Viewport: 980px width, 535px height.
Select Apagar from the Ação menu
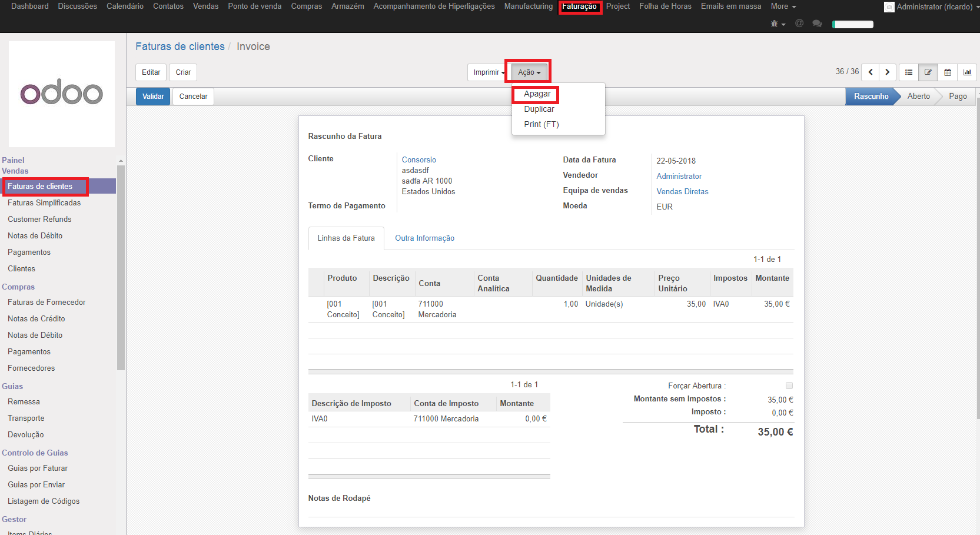[537, 94]
